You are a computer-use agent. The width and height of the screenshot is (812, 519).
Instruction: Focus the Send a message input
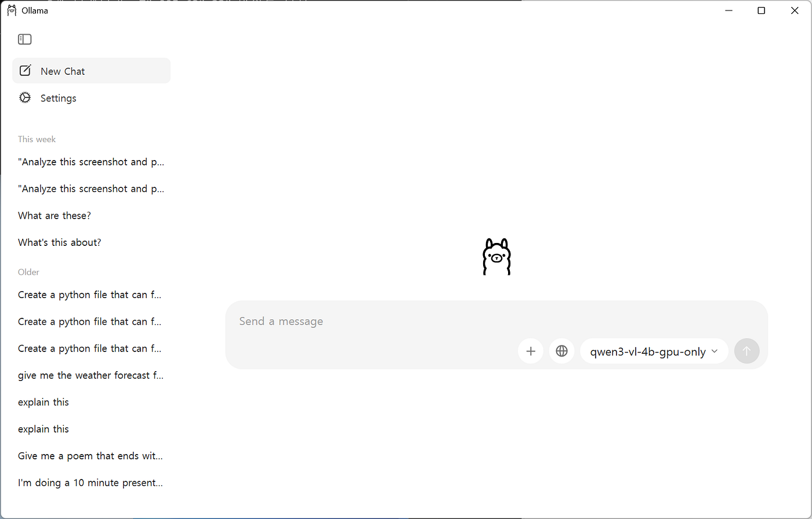click(496, 321)
